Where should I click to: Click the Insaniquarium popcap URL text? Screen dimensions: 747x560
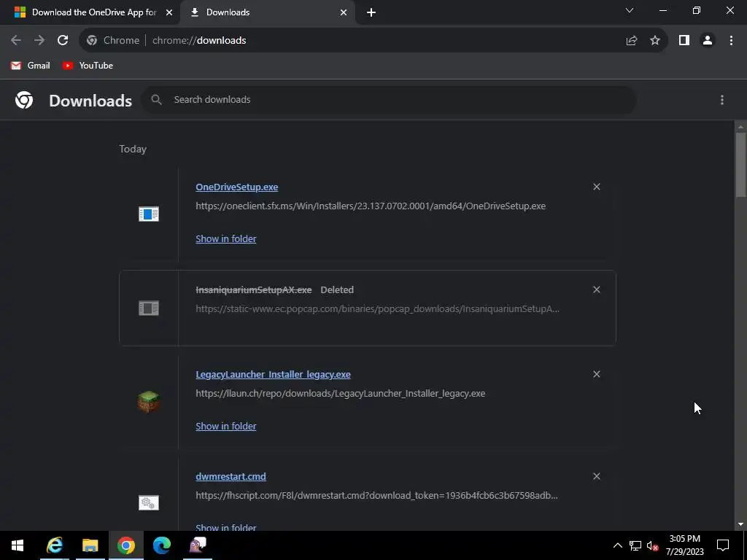(x=378, y=308)
